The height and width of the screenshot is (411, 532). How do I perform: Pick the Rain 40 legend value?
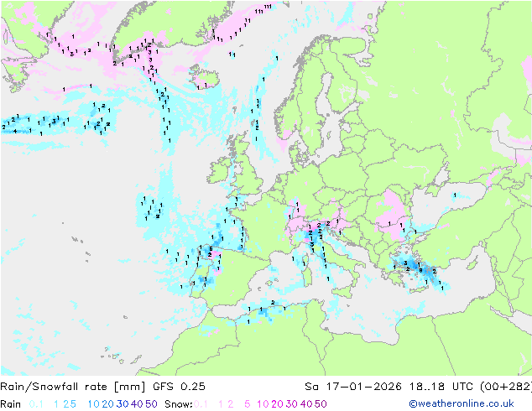(x=137, y=404)
